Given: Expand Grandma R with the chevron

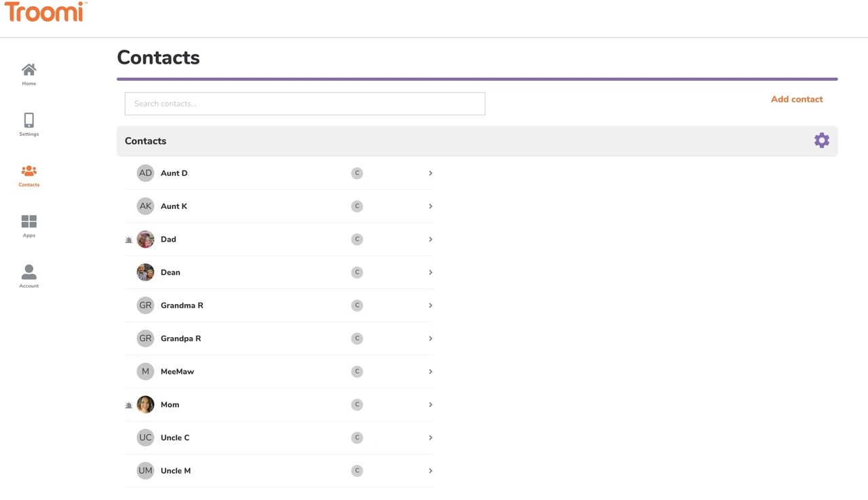Looking at the screenshot, I should click(x=431, y=305).
